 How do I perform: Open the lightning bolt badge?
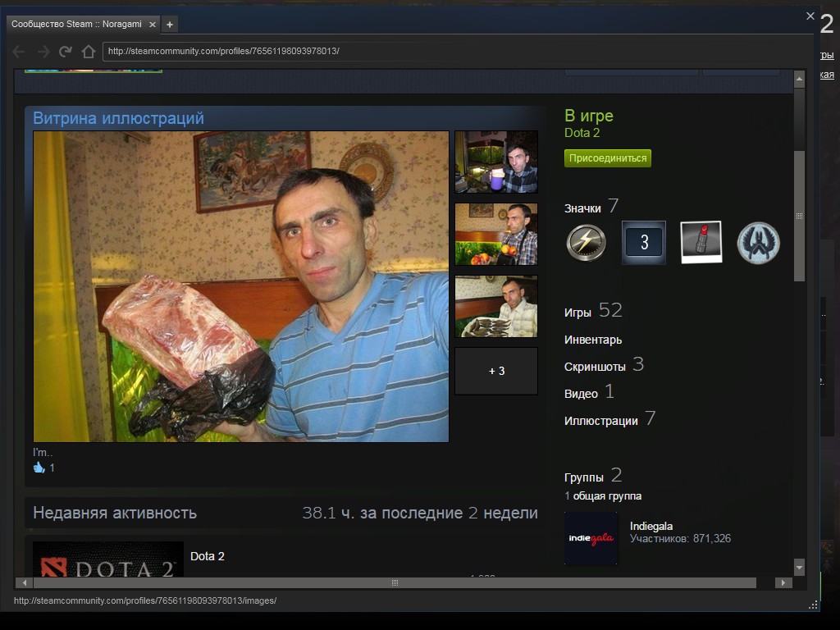pyautogui.click(x=586, y=243)
